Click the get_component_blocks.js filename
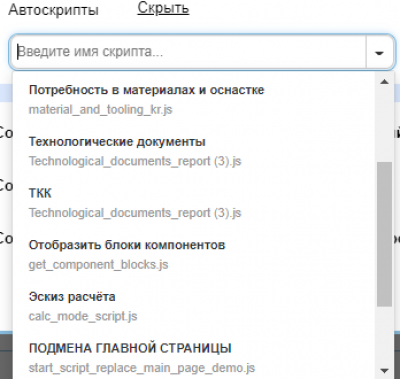The width and height of the screenshot is (400, 379). pos(98,265)
